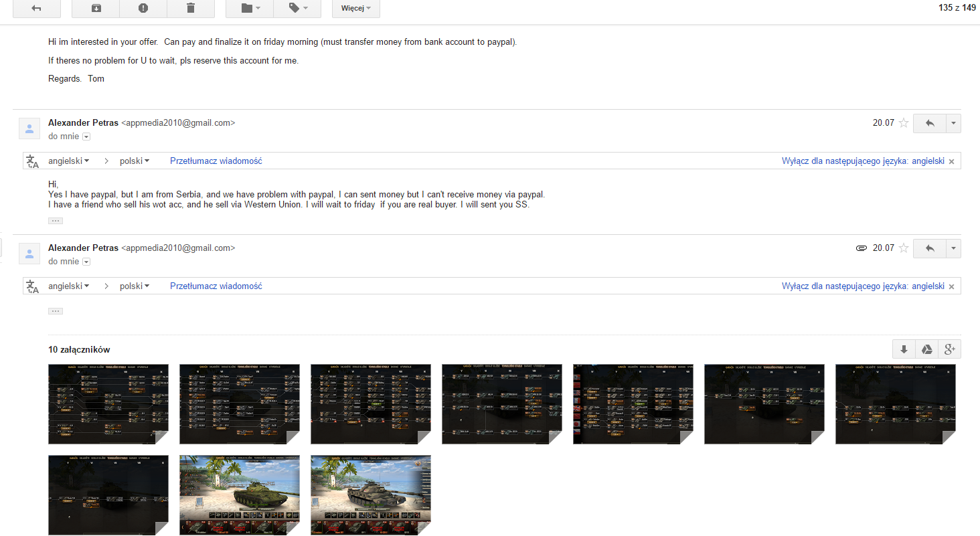Open more options arrow on second message
Screen dimensions: 980x536
pyautogui.click(x=953, y=248)
